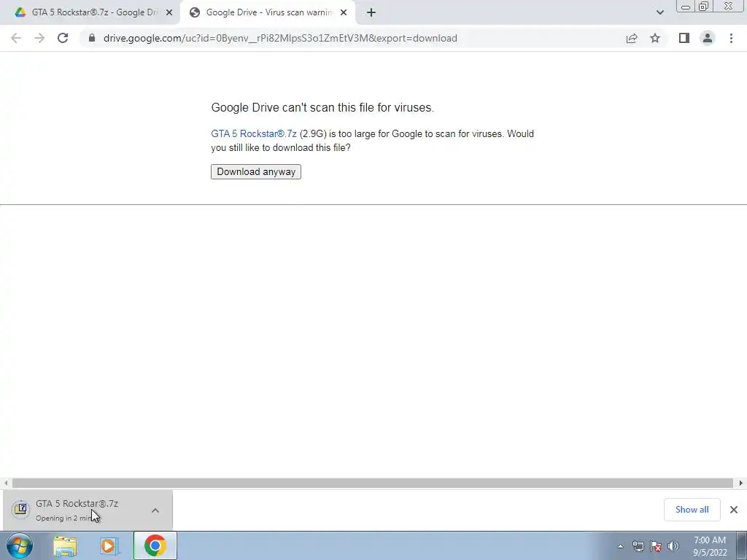Launch Windows Media Player from the taskbar

[109, 546]
